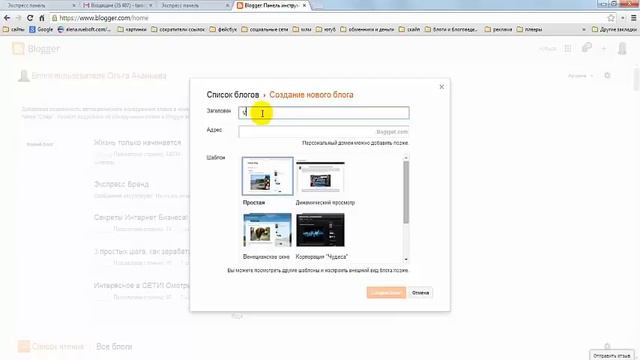Go to the browser Home icon
The height and width of the screenshot is (360, 640).
tap(42, 18)
